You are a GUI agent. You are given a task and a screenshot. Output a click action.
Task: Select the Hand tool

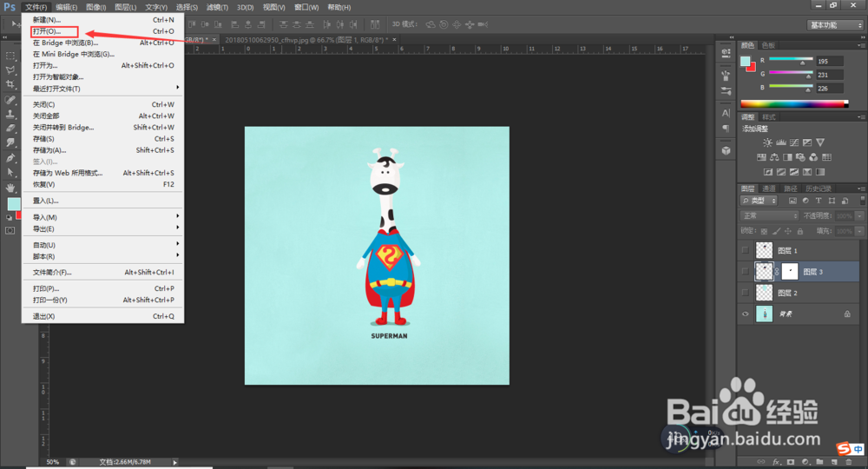coord(10,188)
